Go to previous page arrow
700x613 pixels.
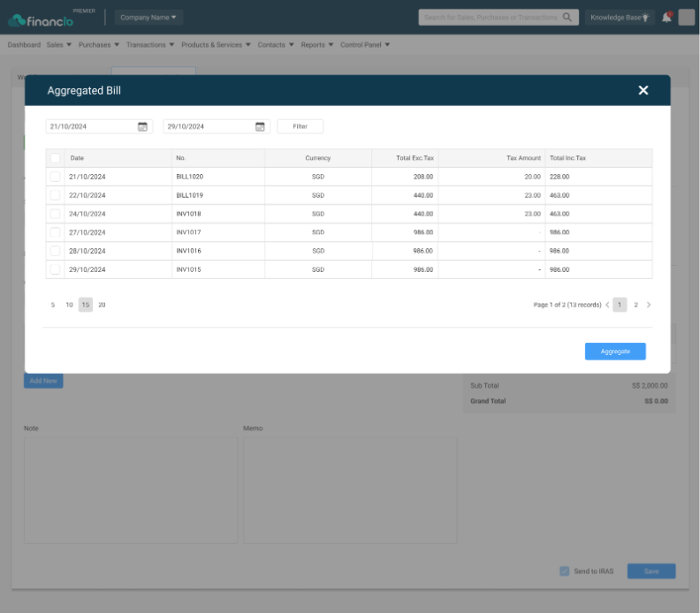tap(607, 305)
